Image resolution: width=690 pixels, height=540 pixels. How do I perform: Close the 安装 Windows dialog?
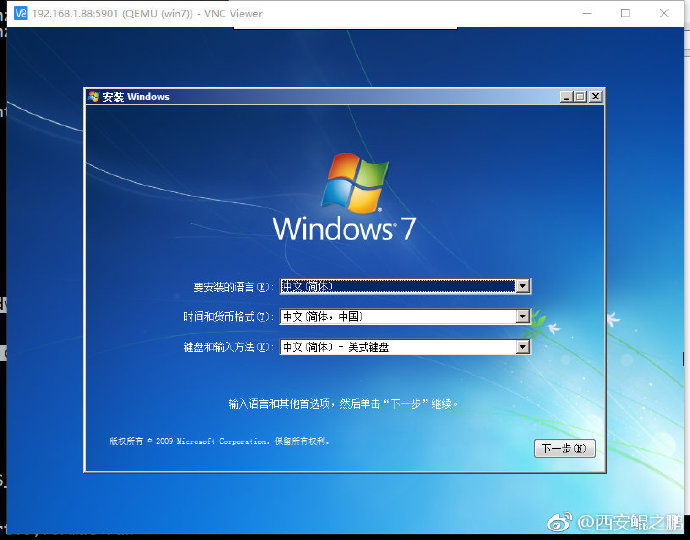(x=595, y=96)
